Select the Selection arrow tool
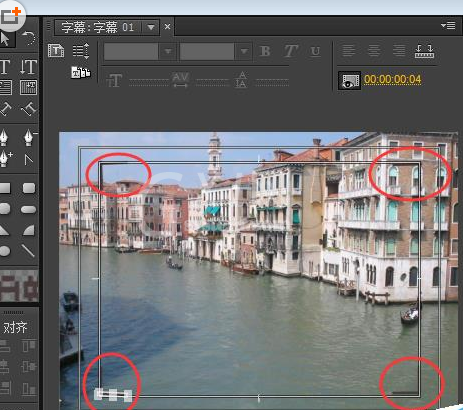 coord(5,39)
